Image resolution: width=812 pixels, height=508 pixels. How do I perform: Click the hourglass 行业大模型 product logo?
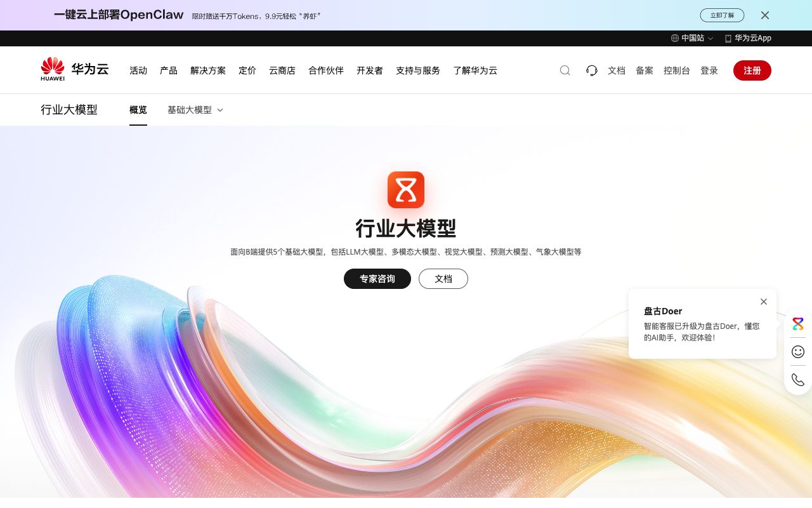406,189
